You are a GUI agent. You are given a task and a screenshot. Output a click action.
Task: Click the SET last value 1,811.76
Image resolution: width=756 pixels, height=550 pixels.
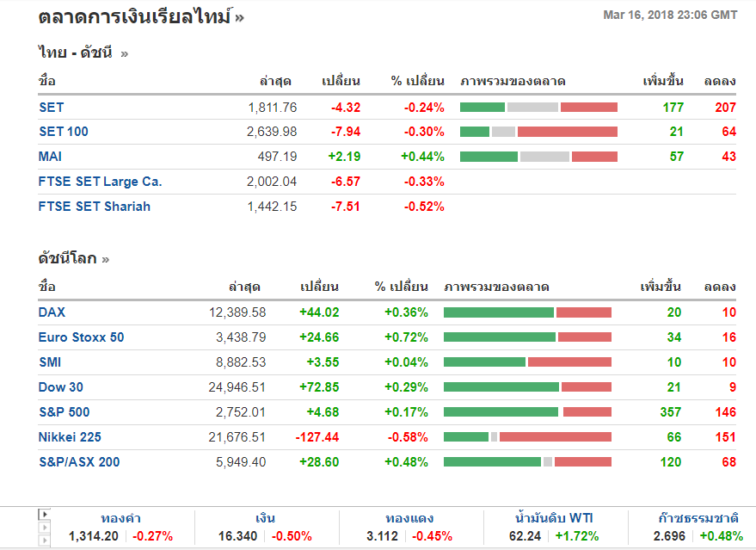(x=273, y=108)
